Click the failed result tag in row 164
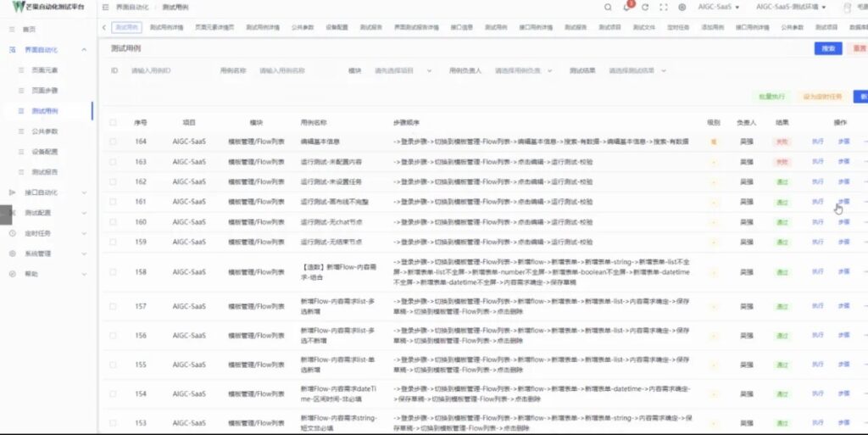868x435 pixels. [x=782, y=142]
